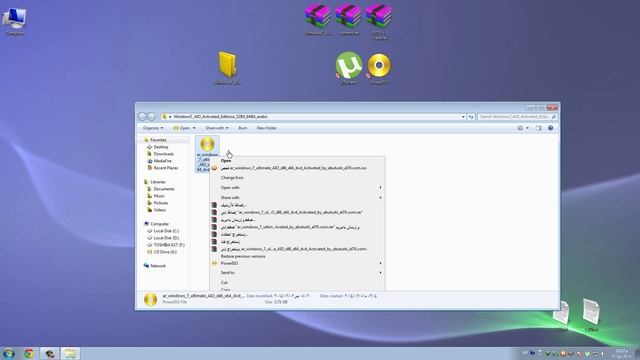The width and height of the screenshot is (640, 360).
Task: Expand the address bar history dropdown arrow
Action: pos(463,117)
